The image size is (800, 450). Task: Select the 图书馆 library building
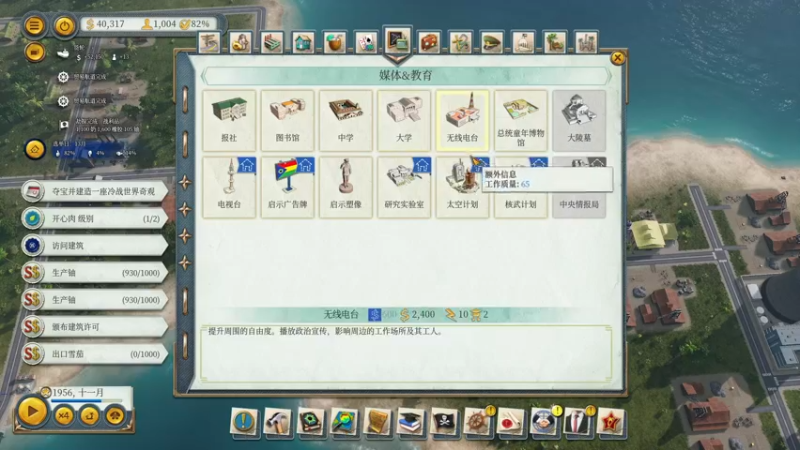pyautogui.click(x=287, y=120)
